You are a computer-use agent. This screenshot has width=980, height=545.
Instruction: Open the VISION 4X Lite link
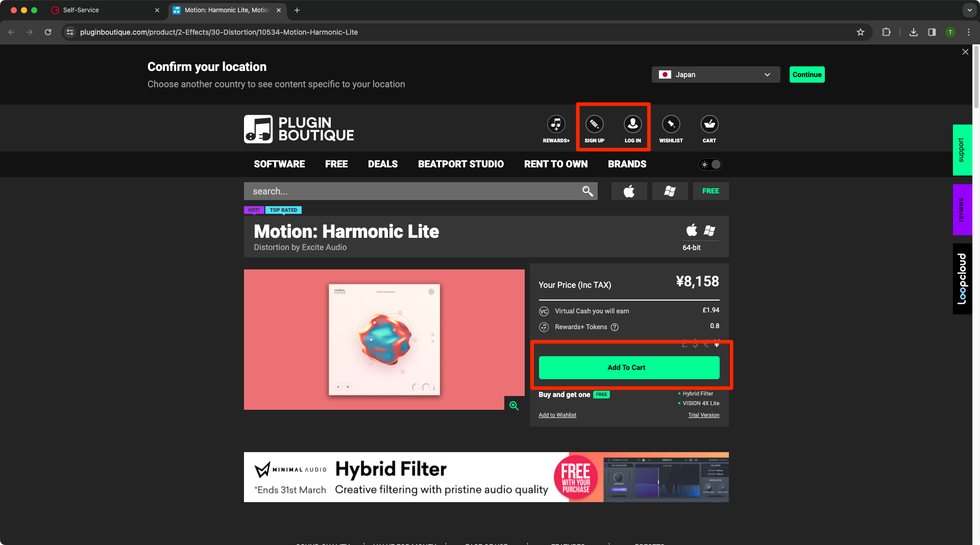point(701,403)
